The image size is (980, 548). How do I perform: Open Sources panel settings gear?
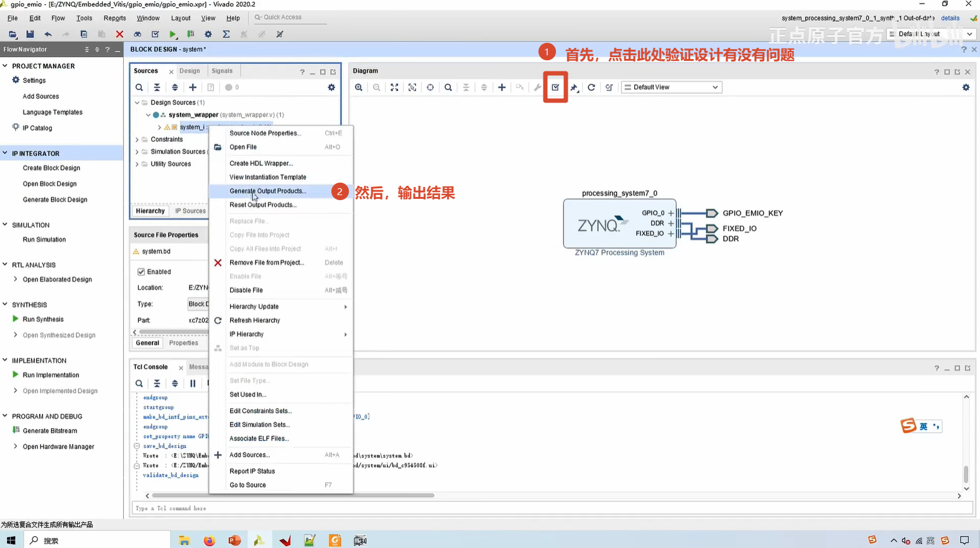tap(331, 88)
